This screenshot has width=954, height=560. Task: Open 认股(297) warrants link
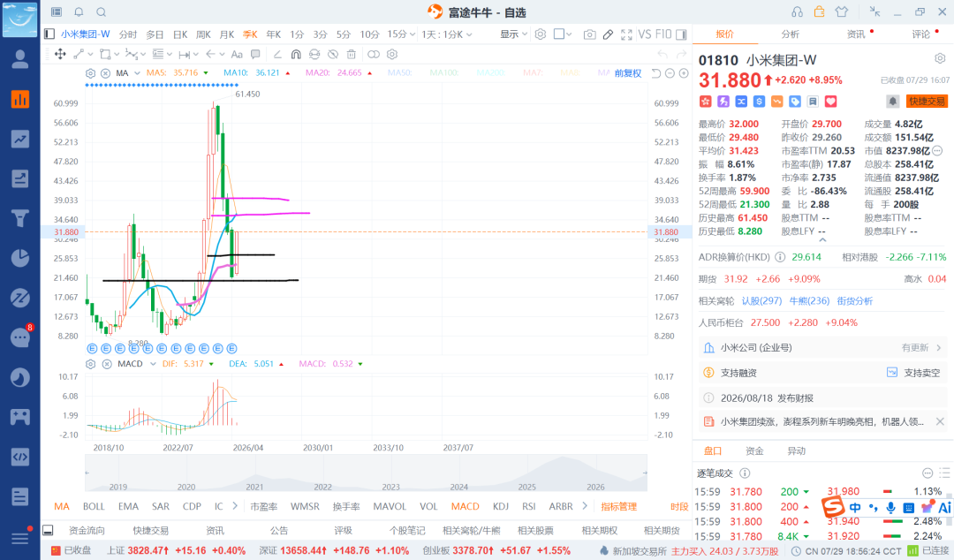(x=761, y=300)
